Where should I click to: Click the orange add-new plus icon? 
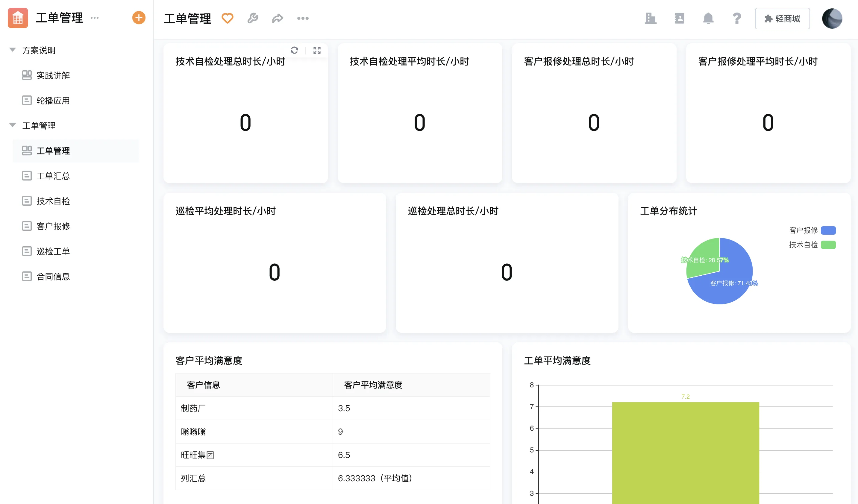pos(139,18)
